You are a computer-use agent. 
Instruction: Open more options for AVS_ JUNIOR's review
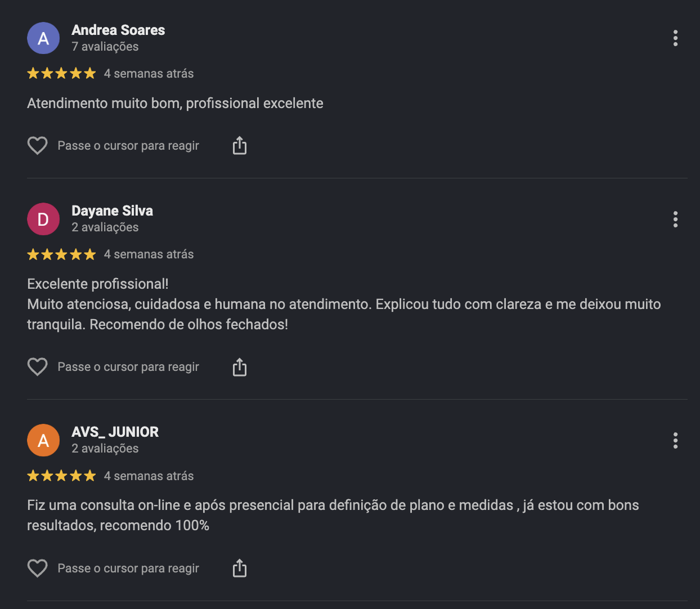675,440
